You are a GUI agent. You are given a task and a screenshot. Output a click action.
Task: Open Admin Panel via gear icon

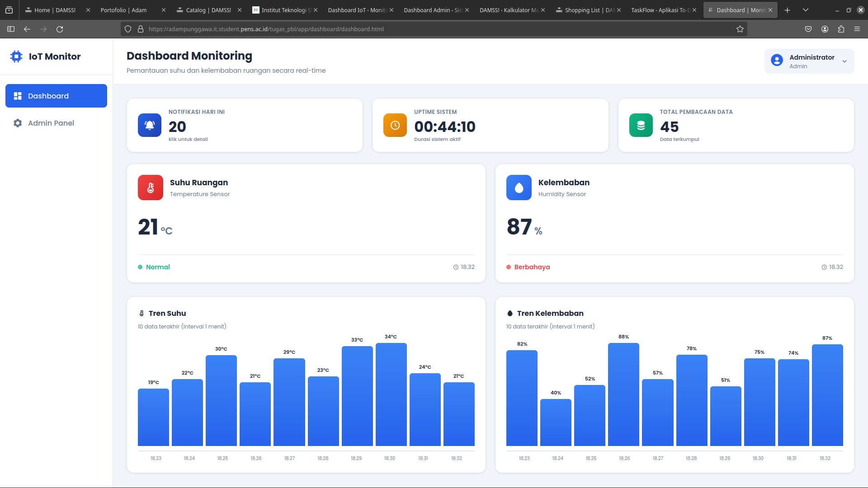(17, 123)
